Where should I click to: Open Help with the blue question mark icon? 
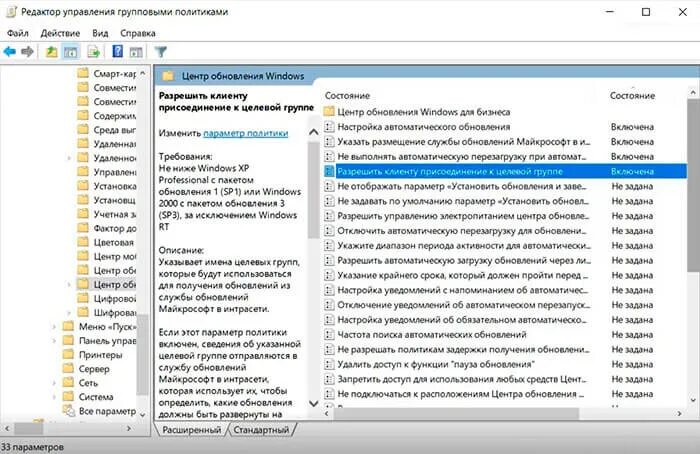coord(117,51)
